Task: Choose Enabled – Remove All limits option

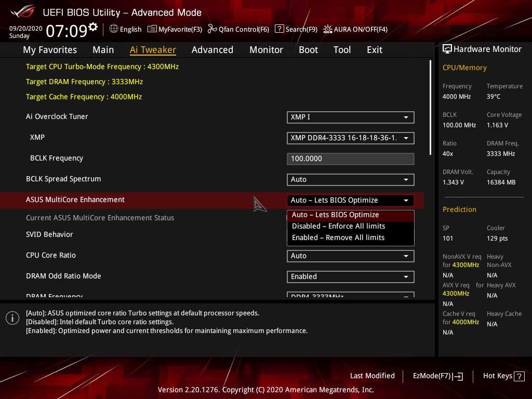Action: coord(338,238)
